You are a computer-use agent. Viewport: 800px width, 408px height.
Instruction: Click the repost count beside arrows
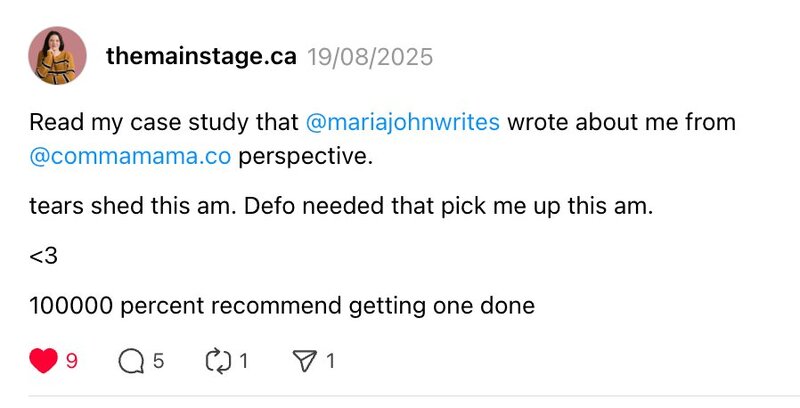[243, 361]
